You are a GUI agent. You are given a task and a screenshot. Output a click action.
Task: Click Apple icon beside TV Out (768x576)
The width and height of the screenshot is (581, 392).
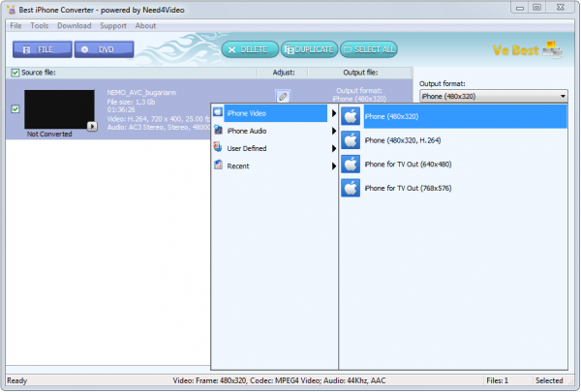[351, 188]
